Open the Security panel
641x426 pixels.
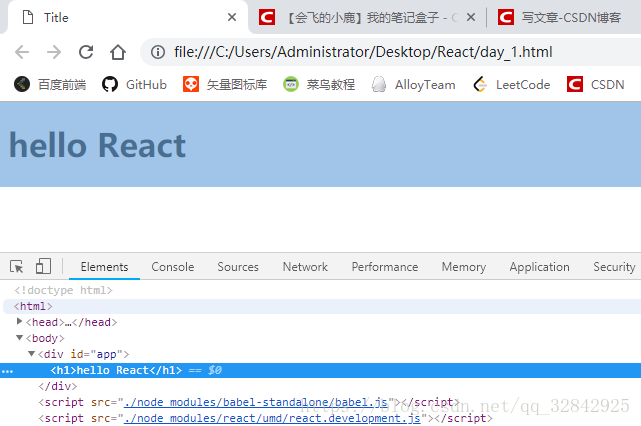[614, 267]
